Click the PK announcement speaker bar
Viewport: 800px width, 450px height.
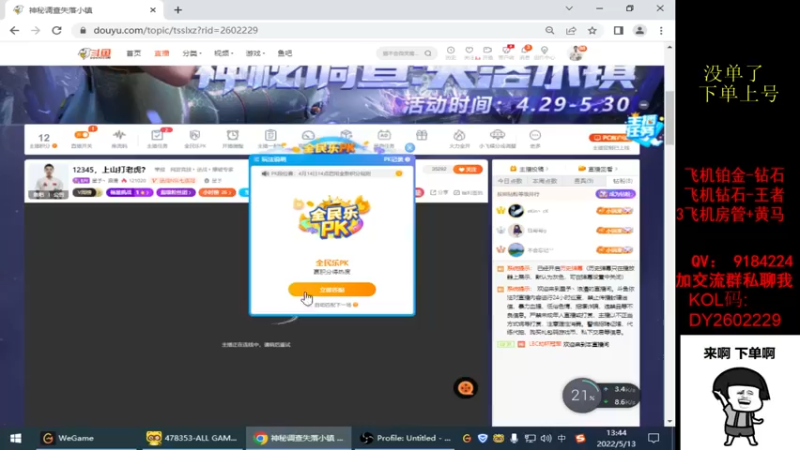click(332, 173)
